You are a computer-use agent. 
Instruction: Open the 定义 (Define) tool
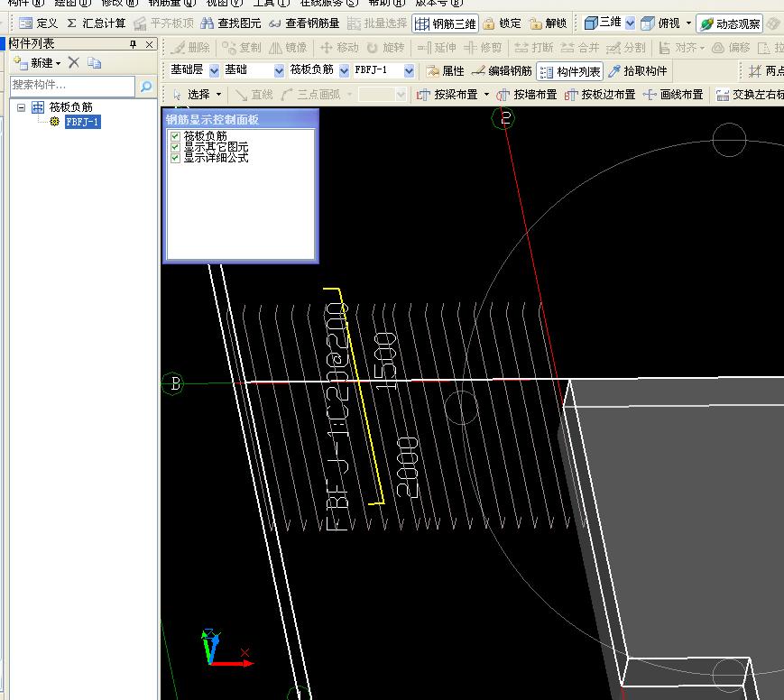[38, 23]
